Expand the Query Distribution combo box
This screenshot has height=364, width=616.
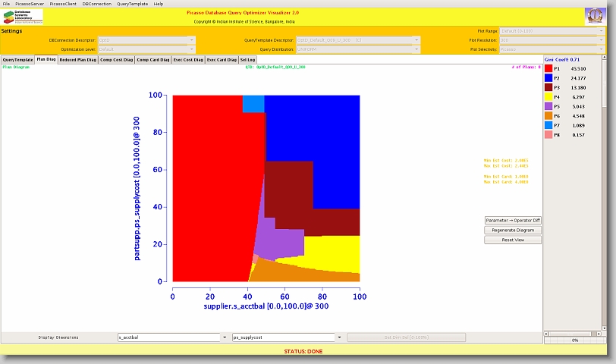click(357, 48)
